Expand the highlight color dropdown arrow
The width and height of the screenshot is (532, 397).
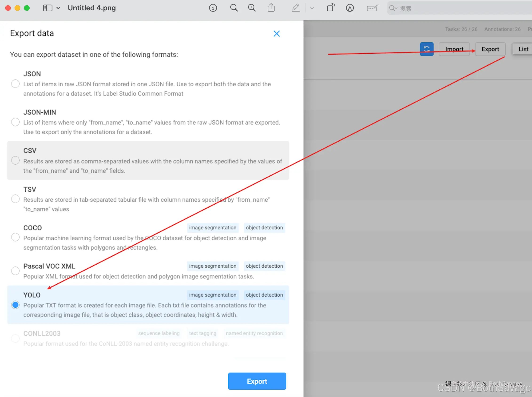[312, 8]
